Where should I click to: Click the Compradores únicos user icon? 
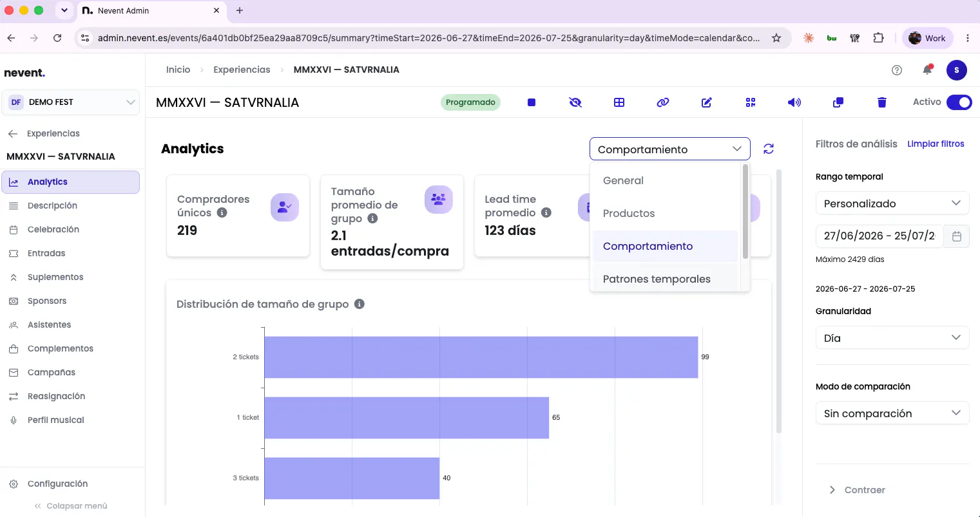(x=285, y=207)
